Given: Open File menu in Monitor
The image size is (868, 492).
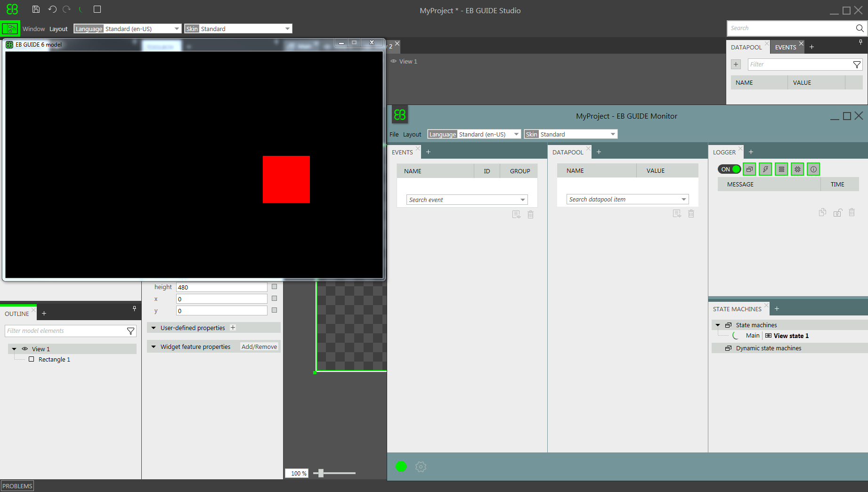Looking at the screenshot, I should pos(394,134).
